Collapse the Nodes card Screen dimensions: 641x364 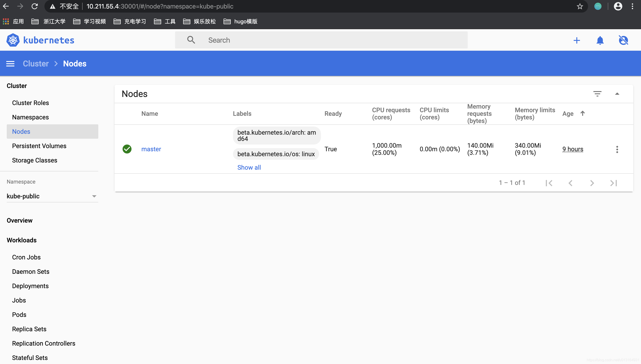(x=617, y=94)
